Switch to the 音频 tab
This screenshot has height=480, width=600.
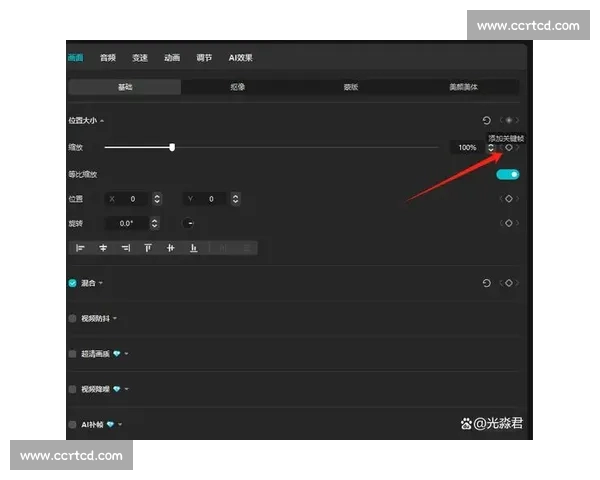coord(108,58)
